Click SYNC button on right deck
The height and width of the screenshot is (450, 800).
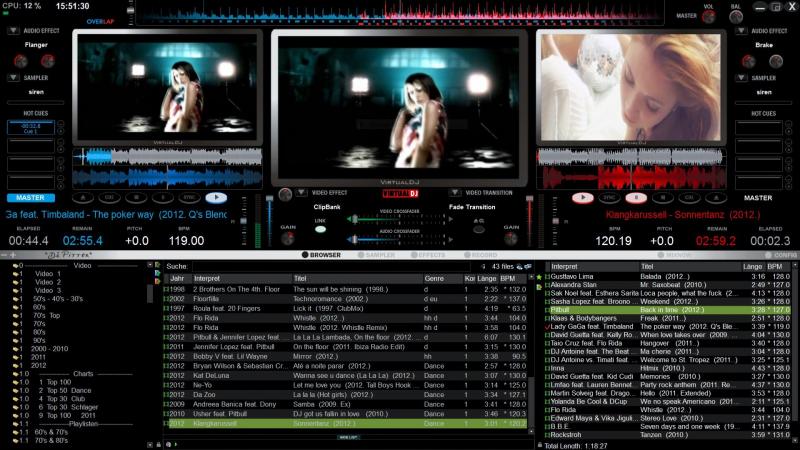[609, 198]
